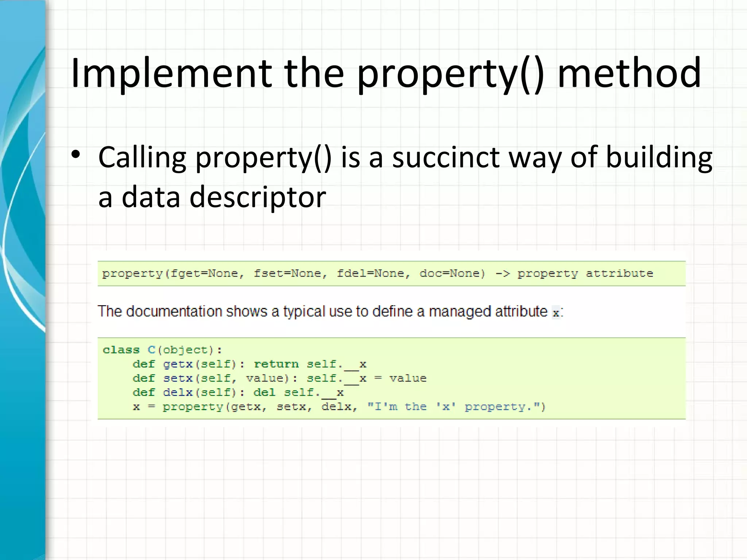Click the string "I'm the 'x' property."
The width and height of the screenshot is (747, 560).
click(453, 407)
